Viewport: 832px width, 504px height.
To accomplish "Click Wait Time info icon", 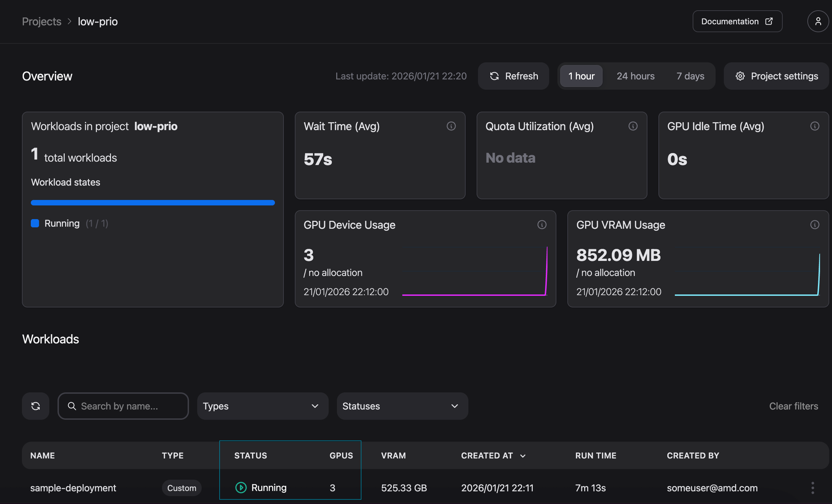I will tap(451, 126).
